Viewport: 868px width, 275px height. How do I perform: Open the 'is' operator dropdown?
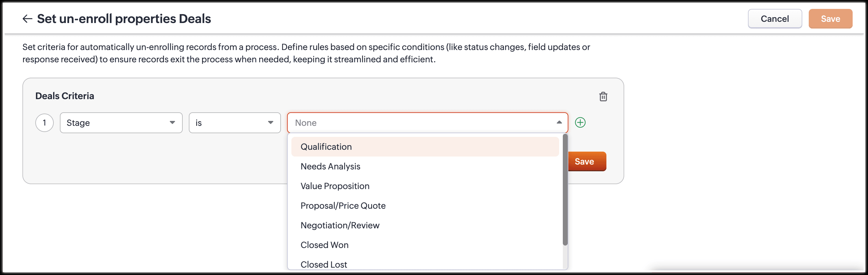tap(235, 123)
